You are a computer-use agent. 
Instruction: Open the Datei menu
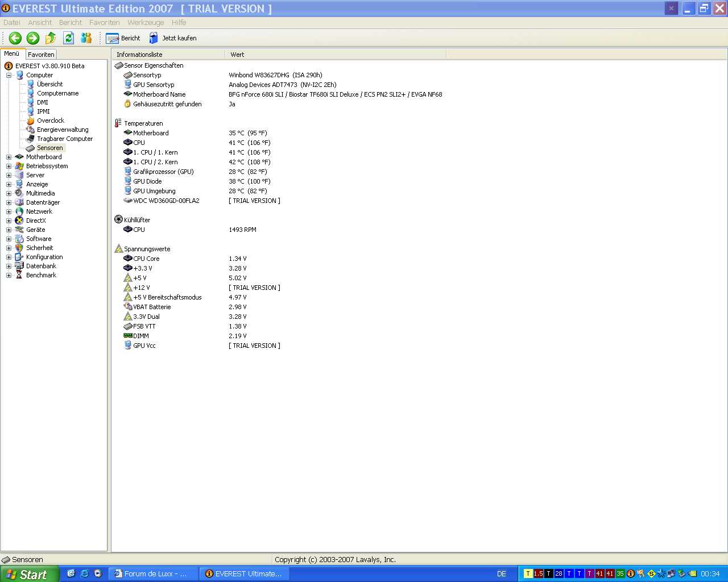point(12,23)
